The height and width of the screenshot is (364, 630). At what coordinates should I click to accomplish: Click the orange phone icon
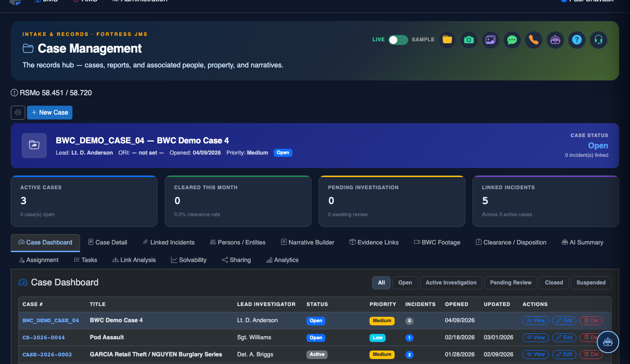click(533, 40)
